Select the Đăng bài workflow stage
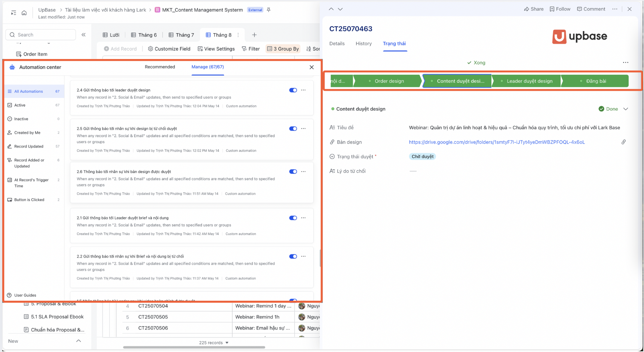 point(595,81)
